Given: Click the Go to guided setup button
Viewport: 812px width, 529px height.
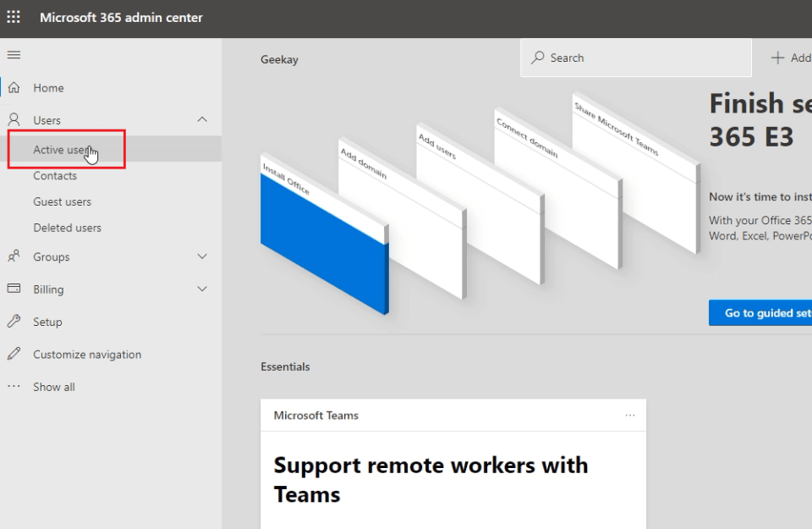Looking at the screenshot, I should click(x=761, y=313).
